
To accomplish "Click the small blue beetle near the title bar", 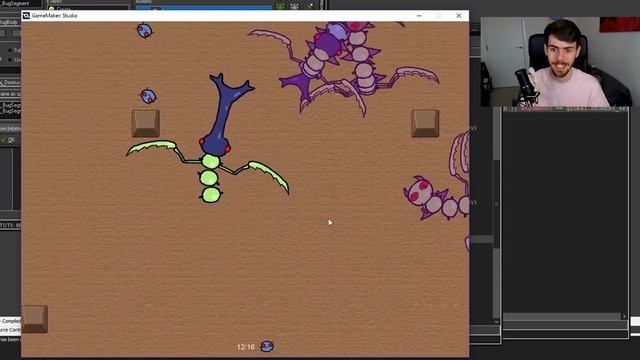I will tap(144, 30).
